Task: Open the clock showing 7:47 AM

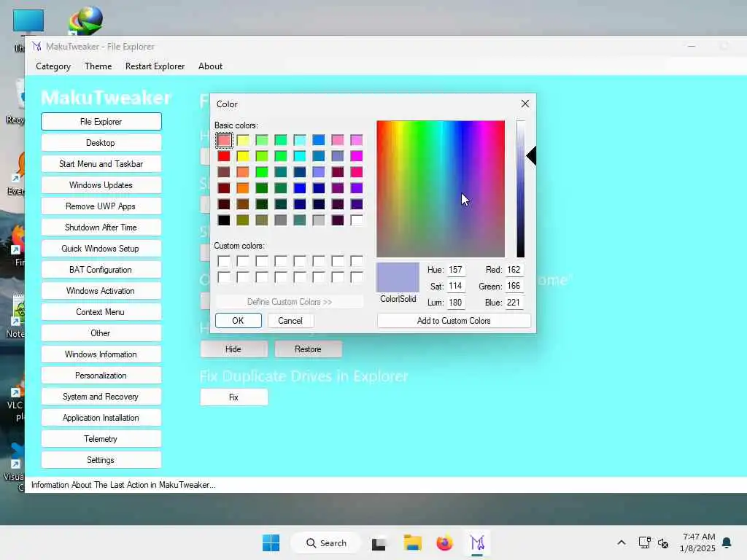Action: (698, 542)
